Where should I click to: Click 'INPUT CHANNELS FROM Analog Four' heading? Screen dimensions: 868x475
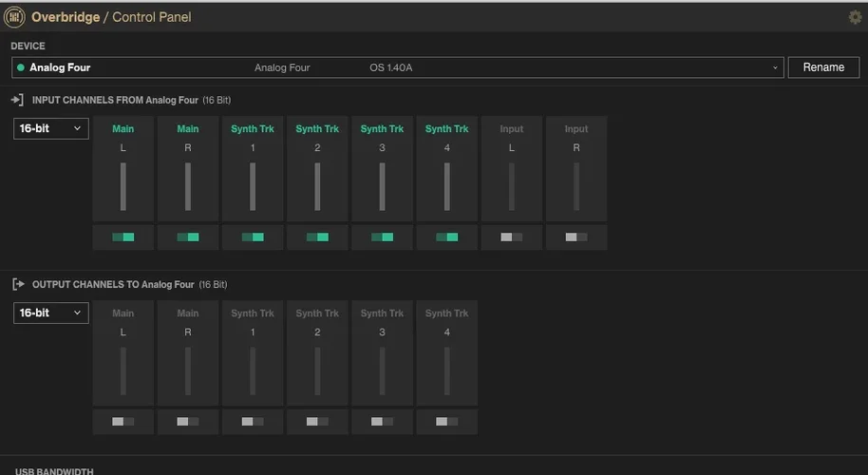click(115, 100)
